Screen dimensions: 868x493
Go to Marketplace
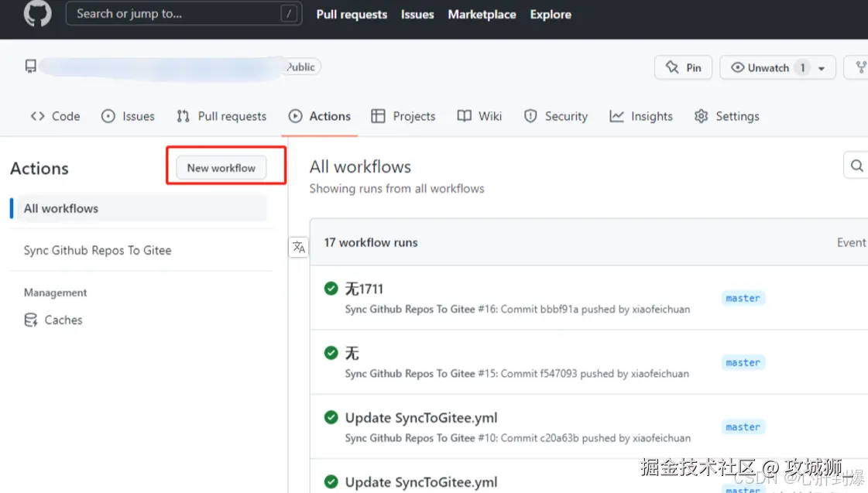tap(482, 15)
